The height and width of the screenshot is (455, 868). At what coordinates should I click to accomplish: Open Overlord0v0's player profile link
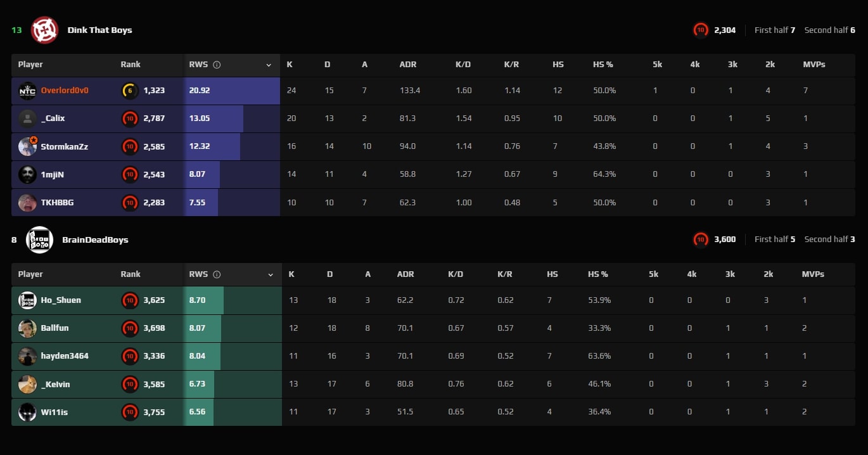[x=65, y=91]
